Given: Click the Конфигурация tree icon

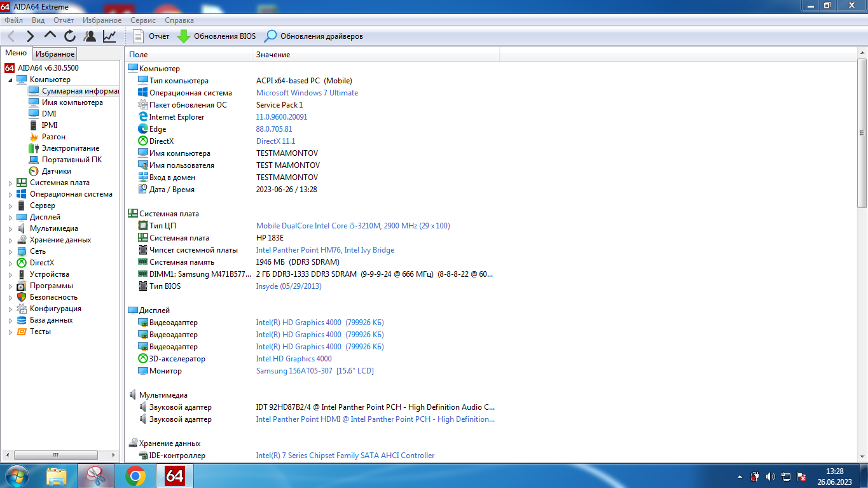Looking at the screenshot, I should point(22,309).
